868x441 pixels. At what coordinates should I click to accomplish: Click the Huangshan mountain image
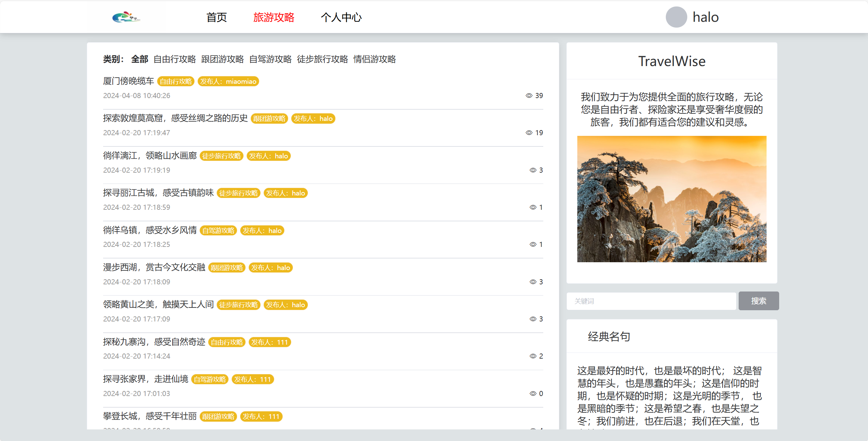click(x=672, y=199)
